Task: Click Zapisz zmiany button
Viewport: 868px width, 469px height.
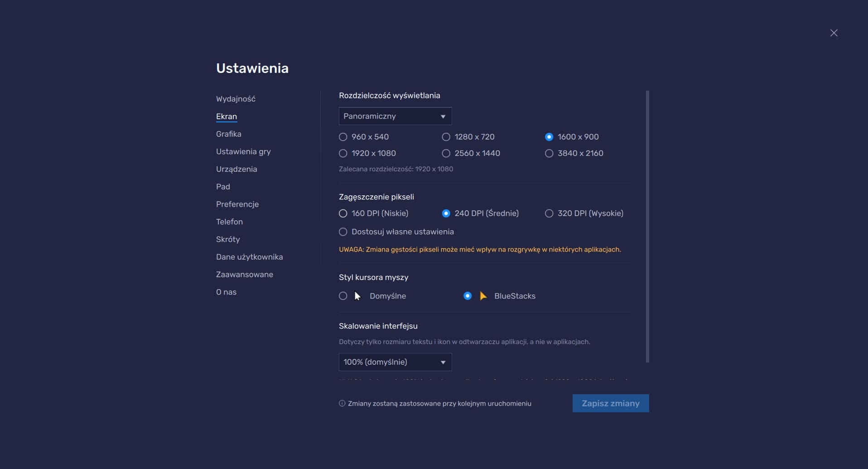Action: (x=611, y=403)
